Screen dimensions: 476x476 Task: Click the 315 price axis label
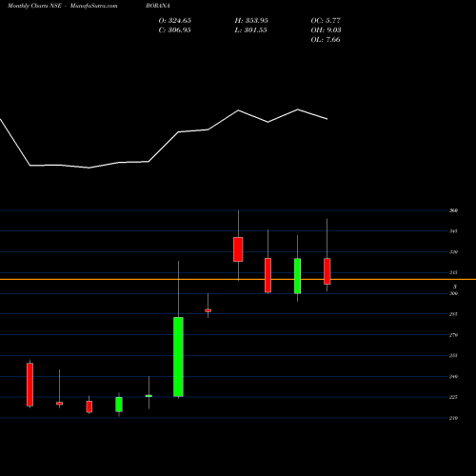point(453,272)
